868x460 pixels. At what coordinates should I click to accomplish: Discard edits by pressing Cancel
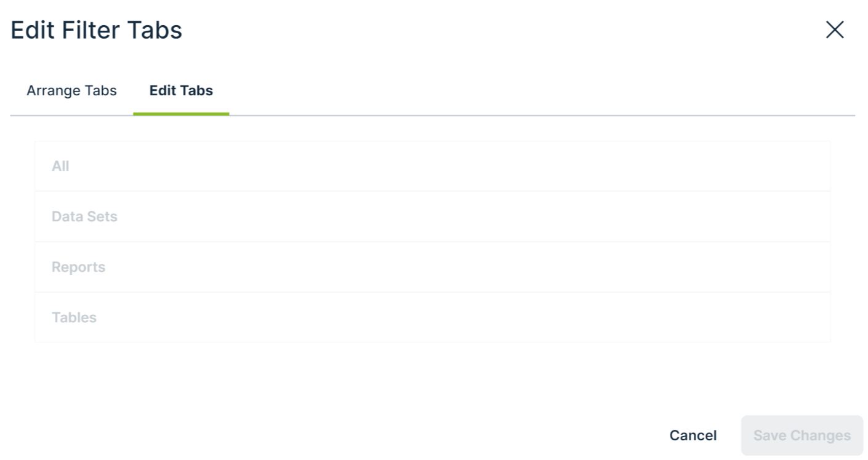pos(693,435)
